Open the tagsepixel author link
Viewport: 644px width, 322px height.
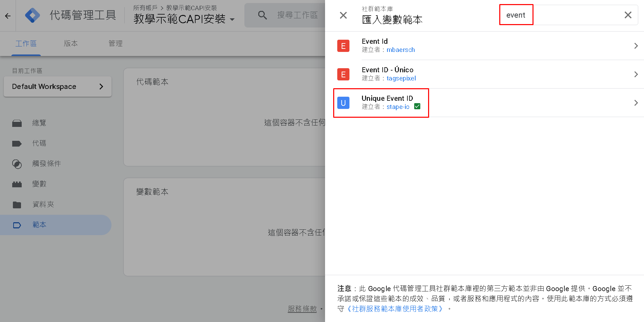401,78
